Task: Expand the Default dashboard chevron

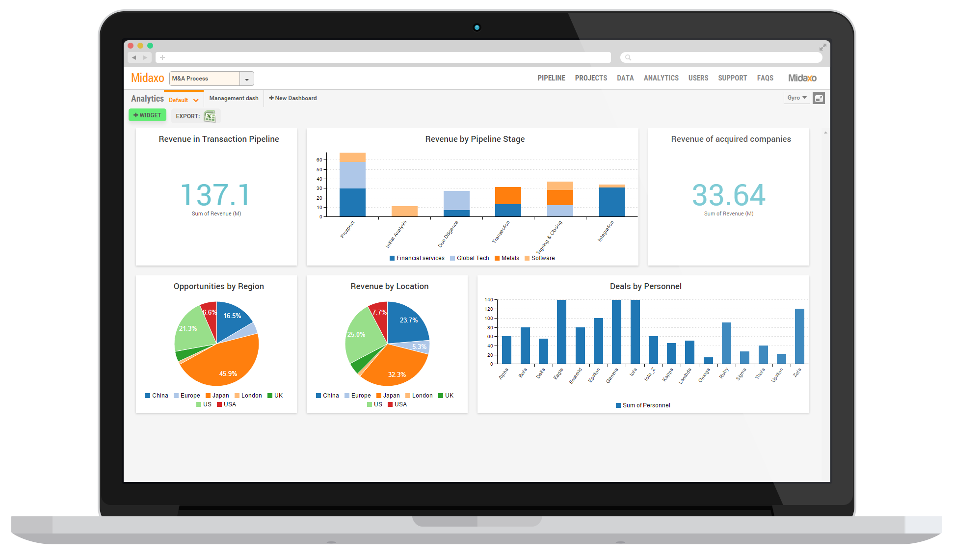Action: click(x=196, y=100)
